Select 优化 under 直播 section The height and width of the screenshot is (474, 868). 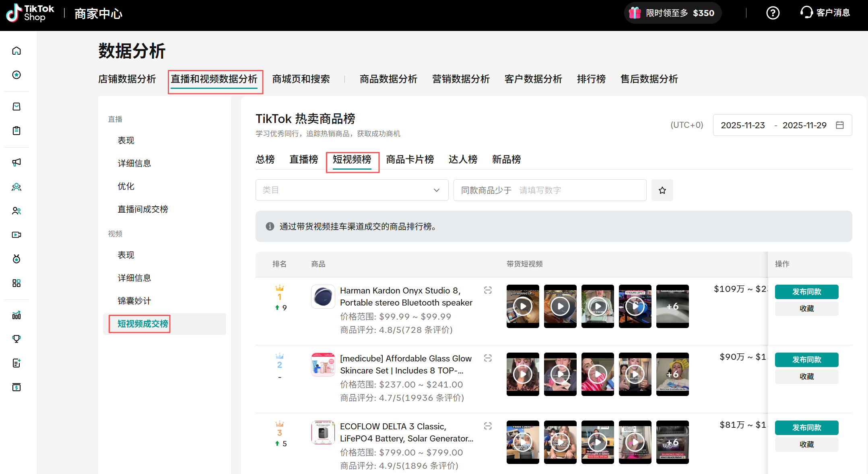pyautogui.click(x=126, y=187)
